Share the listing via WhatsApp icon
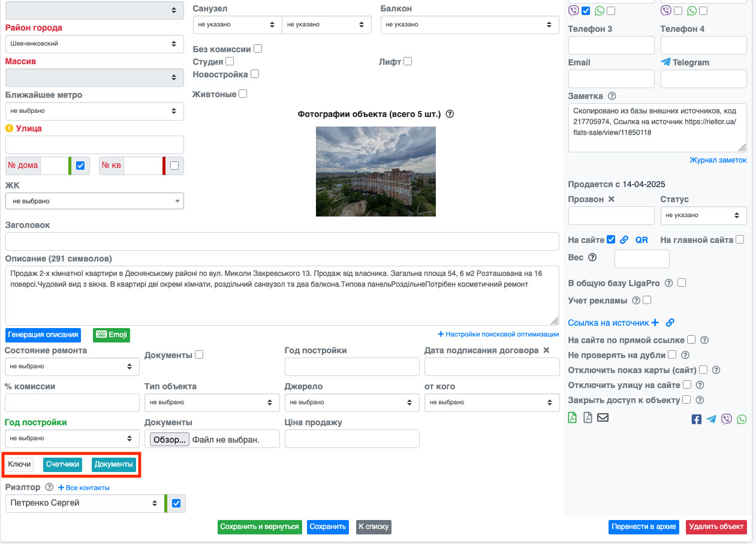Screen dimensions: 756x544 click(742, 419)
